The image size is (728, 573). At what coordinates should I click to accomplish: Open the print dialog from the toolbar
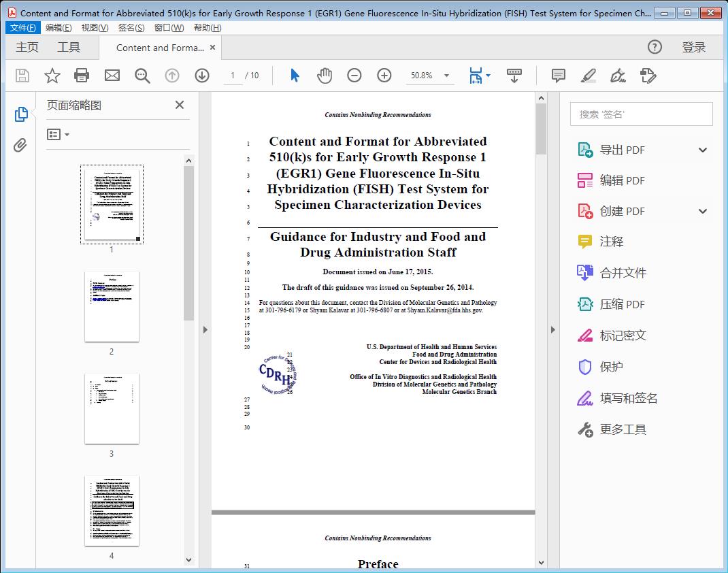(82, 76)
